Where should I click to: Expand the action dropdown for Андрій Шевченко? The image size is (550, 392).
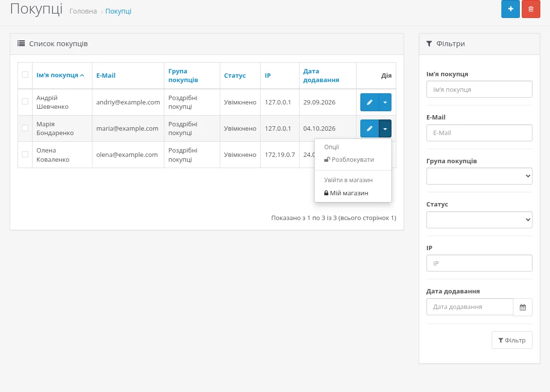385,102
